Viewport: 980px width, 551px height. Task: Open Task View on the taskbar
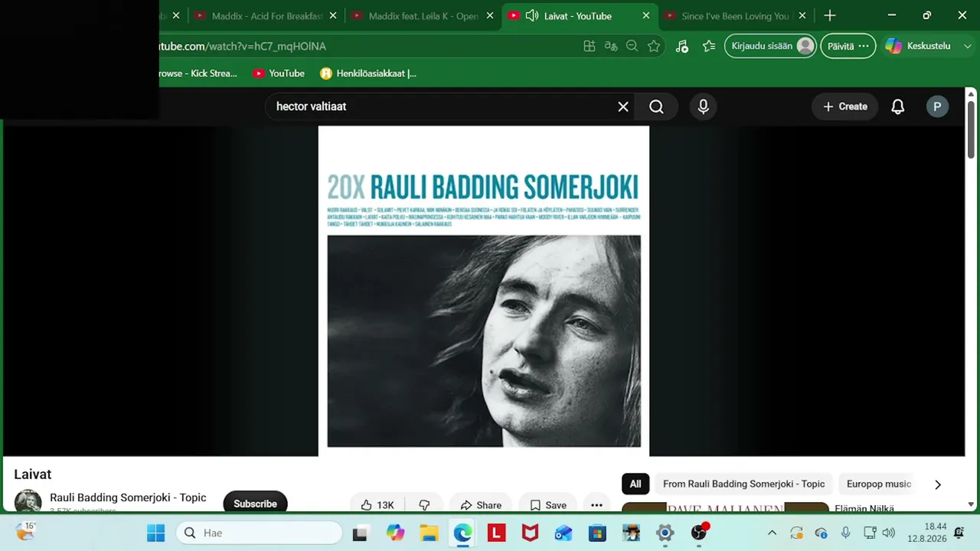tap(361, 533)
